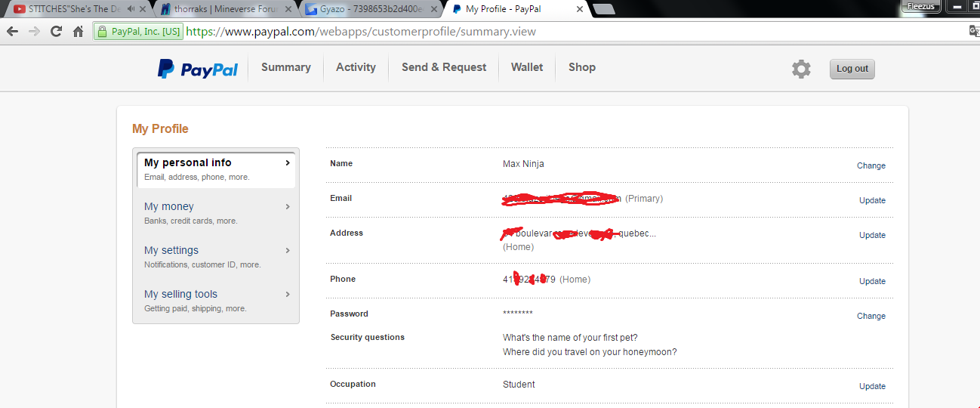The height and width of the screenshot is (408, 980).
Task: Select My personal info section
Action: [x=216, y=169]
